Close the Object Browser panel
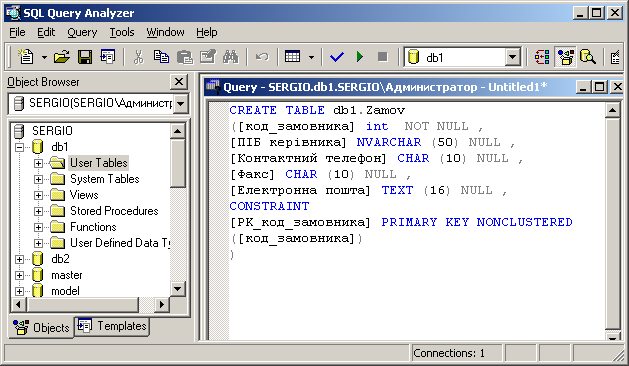 (179, 82)
